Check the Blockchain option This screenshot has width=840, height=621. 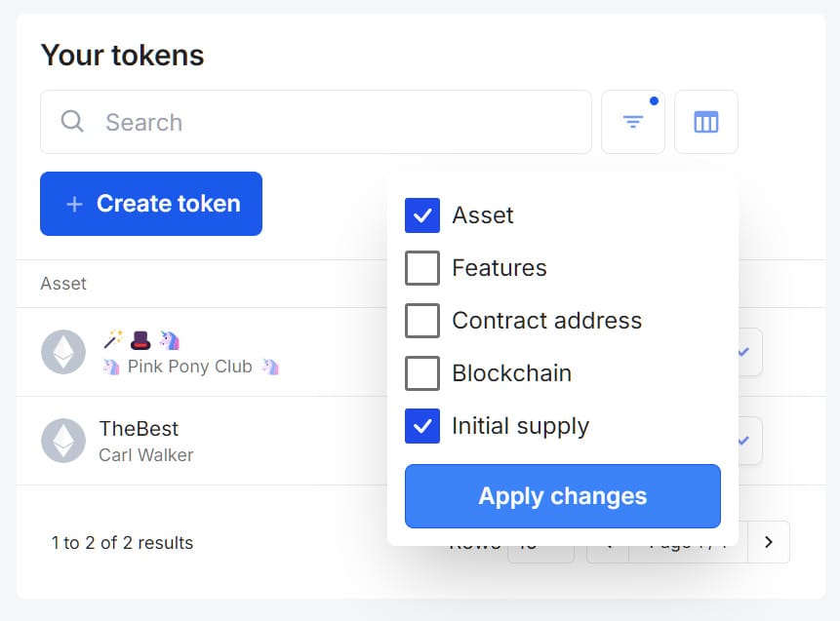pyautogui.click(x=420, y=372)
